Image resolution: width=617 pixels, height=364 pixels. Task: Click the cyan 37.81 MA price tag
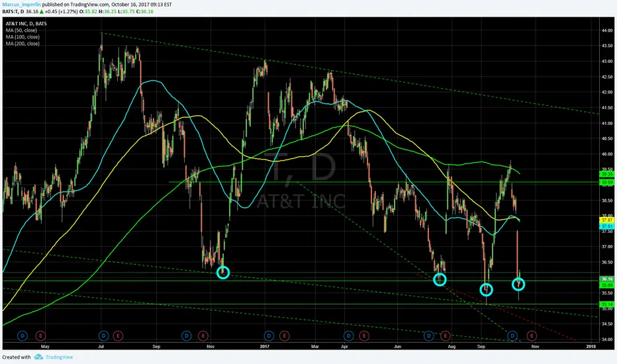(606, 226)
